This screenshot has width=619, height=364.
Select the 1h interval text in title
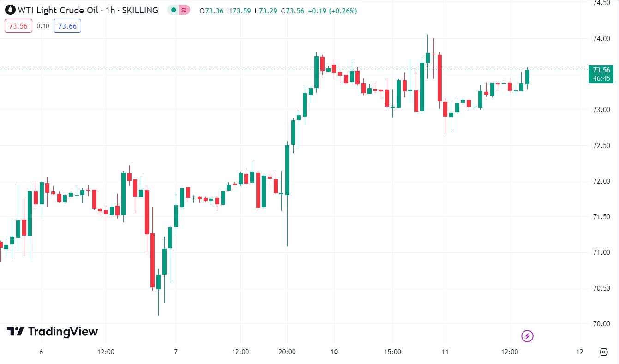click(110, 10)
